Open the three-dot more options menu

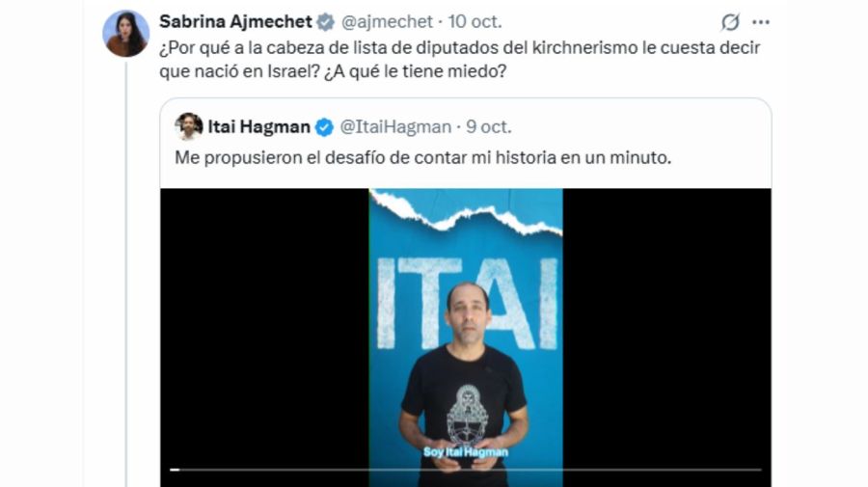pos(761,22)
